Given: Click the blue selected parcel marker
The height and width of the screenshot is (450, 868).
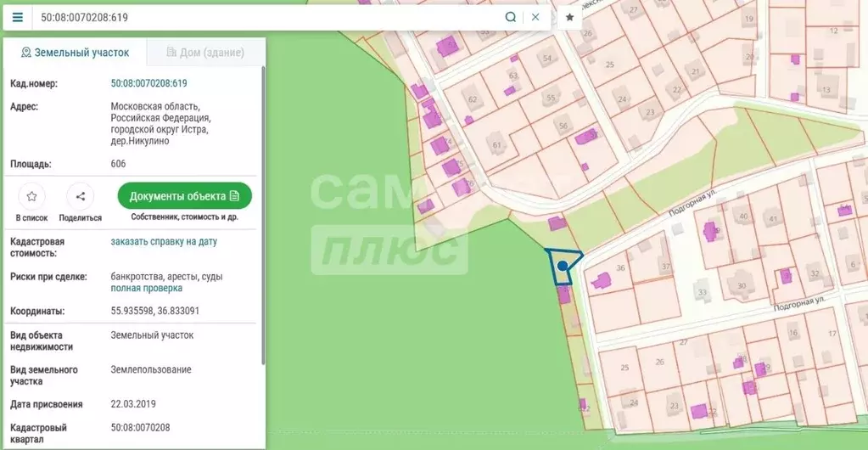Looking at the screenshot, I should coord(563,266).
